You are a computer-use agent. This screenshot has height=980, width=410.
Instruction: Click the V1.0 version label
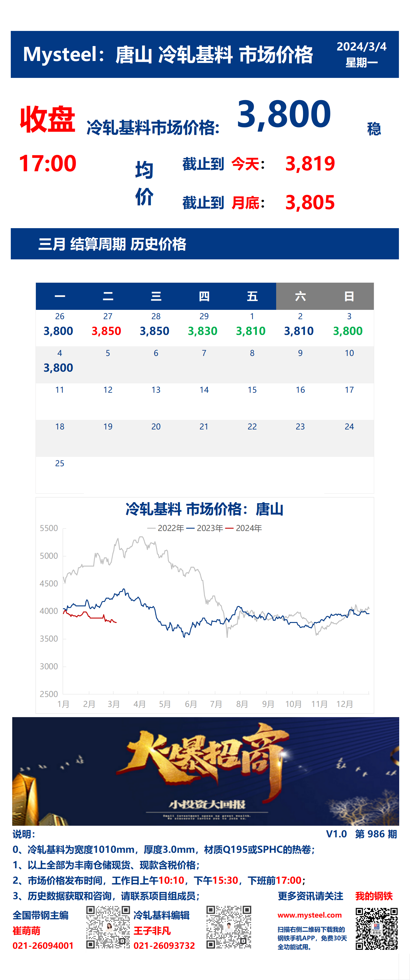[x=336, y=834]
